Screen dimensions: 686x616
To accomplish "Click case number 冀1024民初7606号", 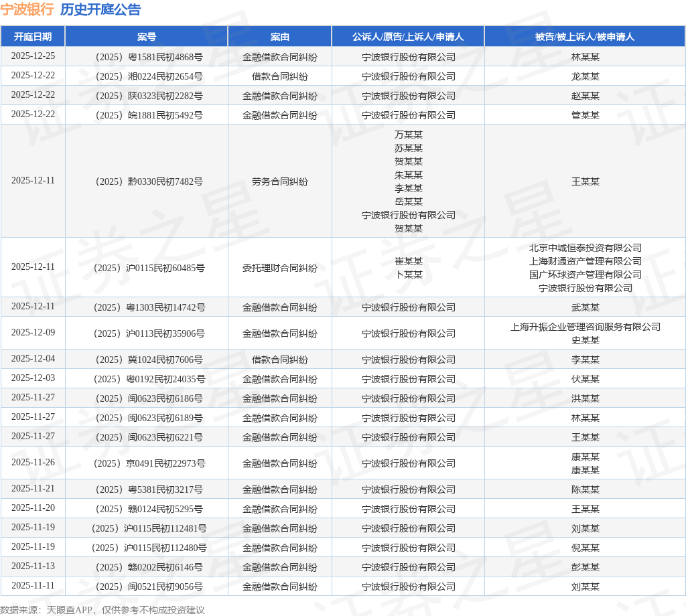I will pos(149,360).
